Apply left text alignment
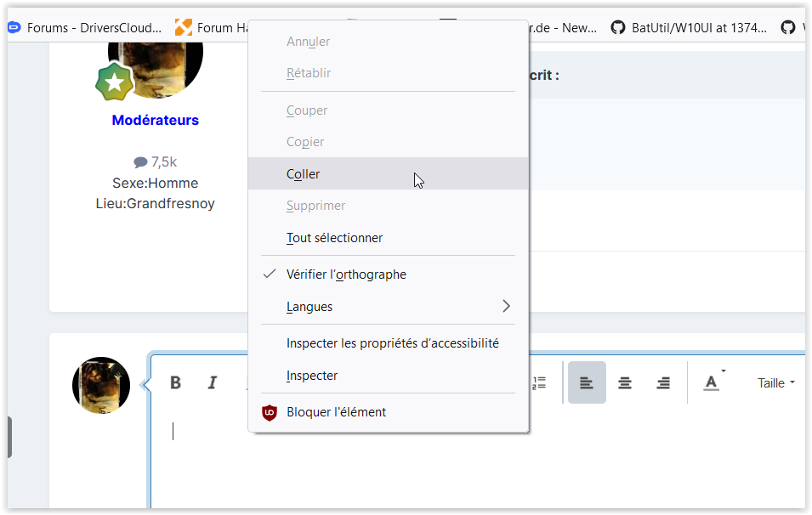The width and height of the screenshot is (812, 515). (x=587, y=382)
